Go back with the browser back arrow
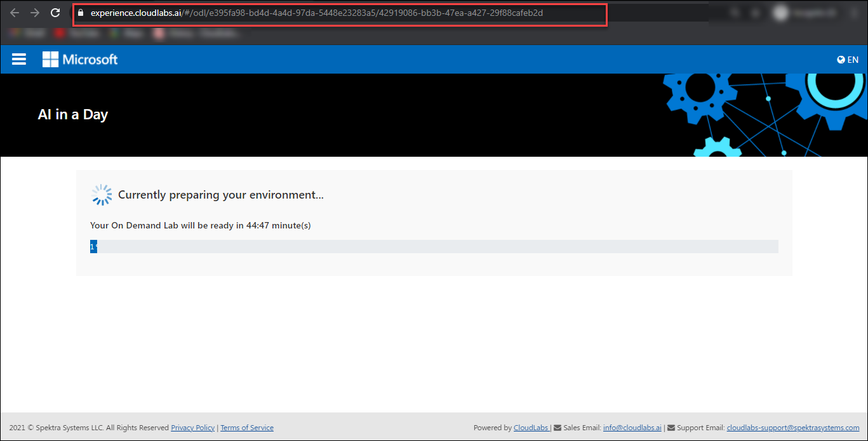The height and width of the screenshot is (441, 868). click(x=15, y=13)
